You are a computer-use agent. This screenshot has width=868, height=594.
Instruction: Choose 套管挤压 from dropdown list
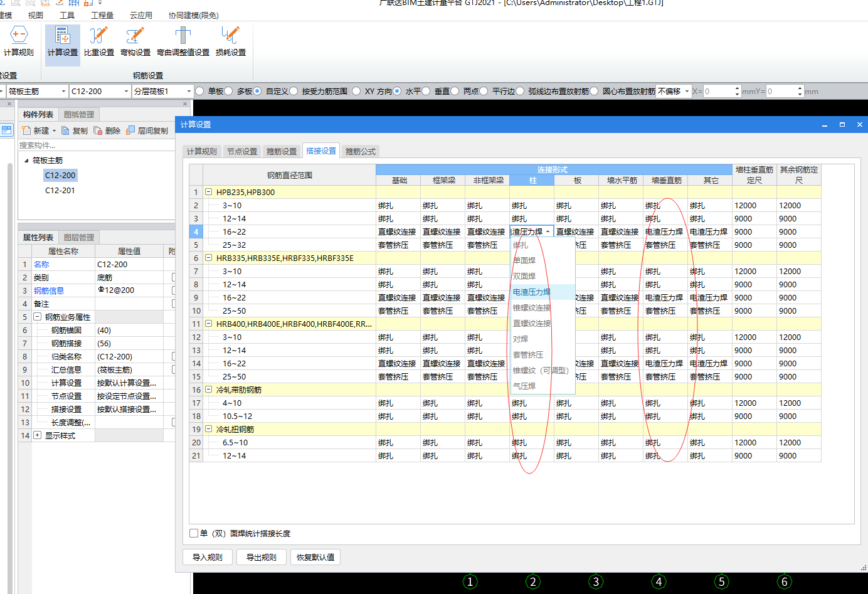542,354
